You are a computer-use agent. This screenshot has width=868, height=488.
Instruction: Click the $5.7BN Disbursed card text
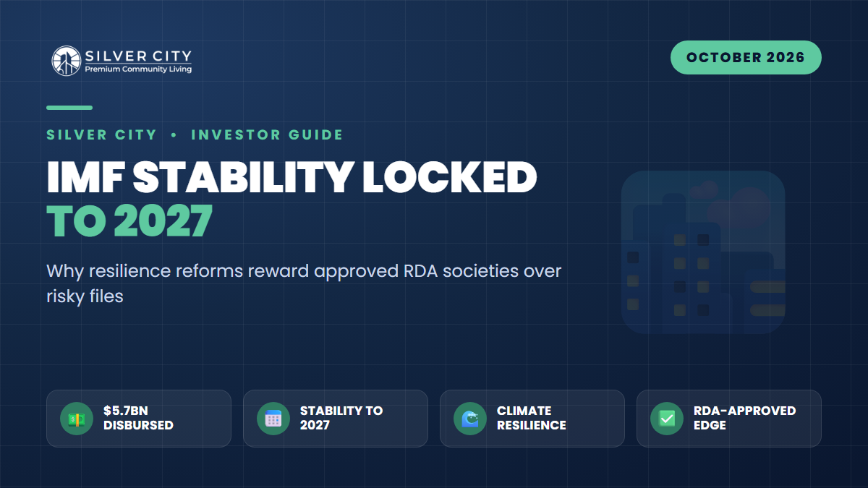point(138,418)
